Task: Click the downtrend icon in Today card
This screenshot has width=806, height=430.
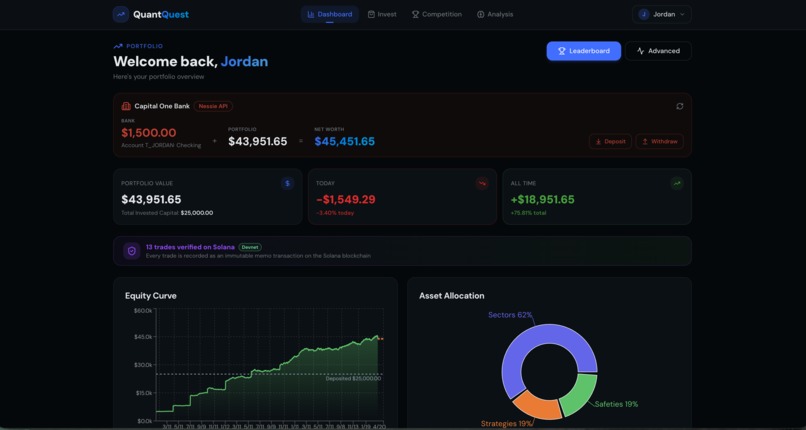Action: tap(482, 183)
